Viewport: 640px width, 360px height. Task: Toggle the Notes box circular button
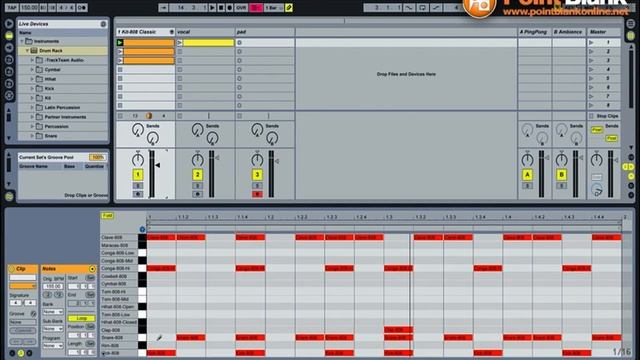point(92,269)
